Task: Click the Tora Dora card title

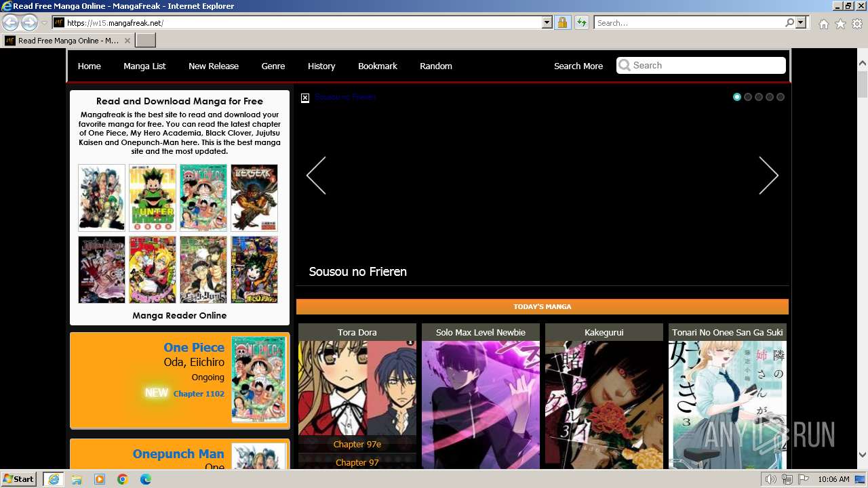Action: [357, 332]
